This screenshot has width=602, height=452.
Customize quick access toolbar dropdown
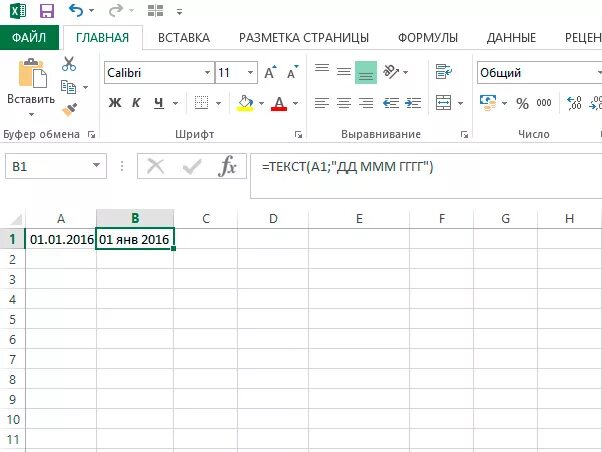click(179, 12)
